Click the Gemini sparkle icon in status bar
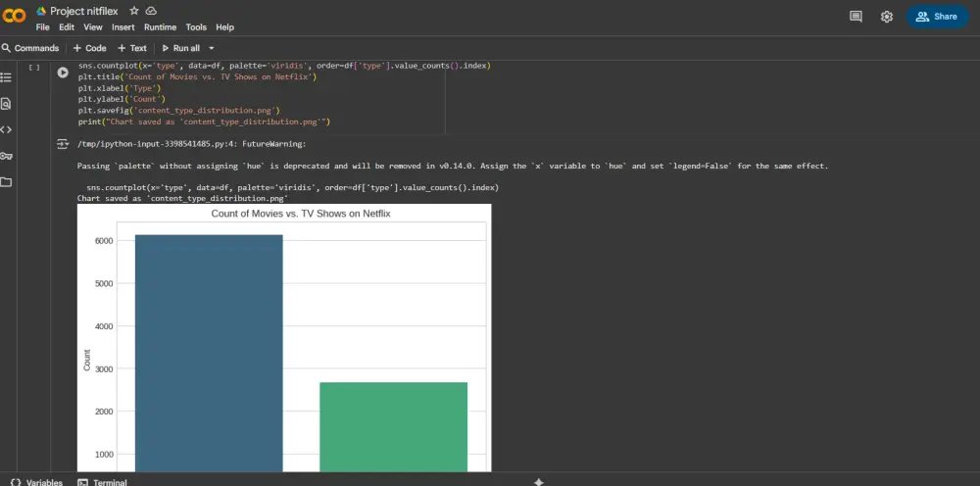 click(539, 482)
